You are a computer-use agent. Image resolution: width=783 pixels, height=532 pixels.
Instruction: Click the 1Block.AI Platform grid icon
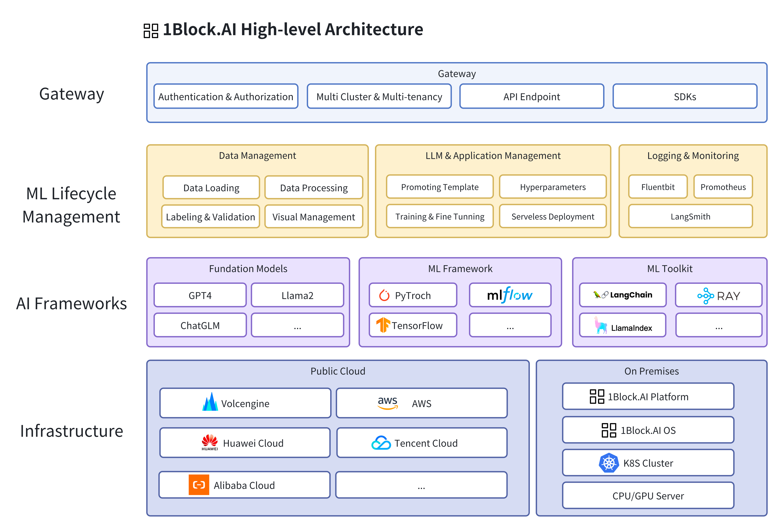tap(597, 396)
